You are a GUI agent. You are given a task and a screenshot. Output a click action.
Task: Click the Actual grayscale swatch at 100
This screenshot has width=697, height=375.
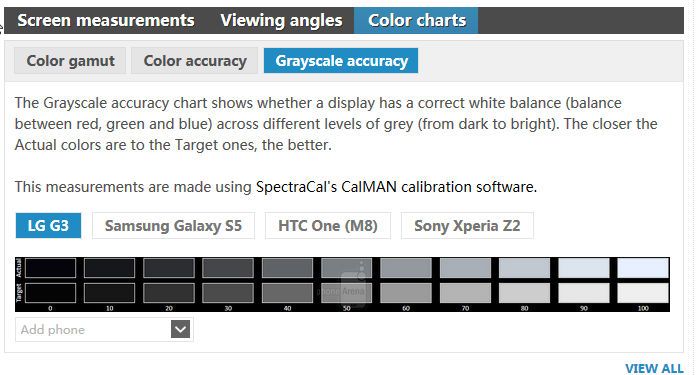coord(643,268)
